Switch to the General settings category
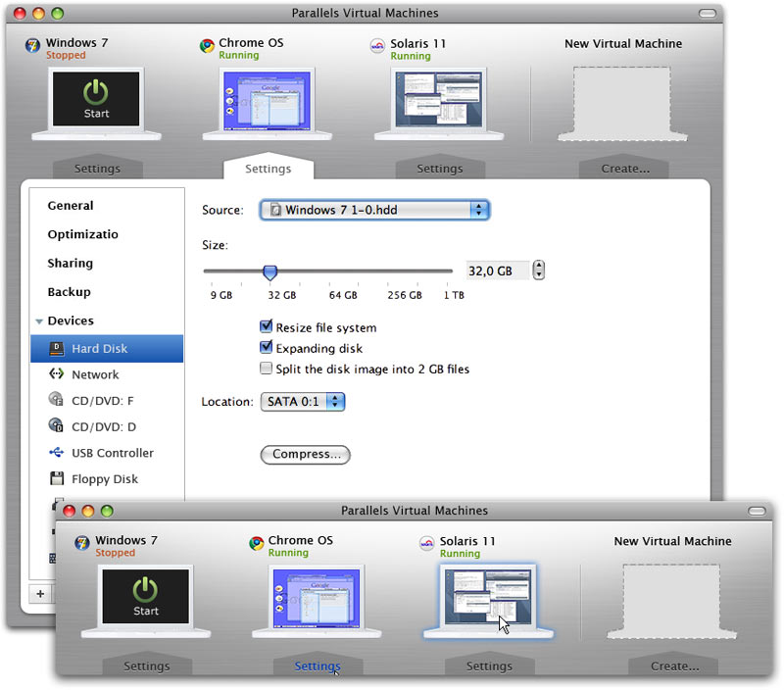The image size is (784, 691). coord(71,206)
